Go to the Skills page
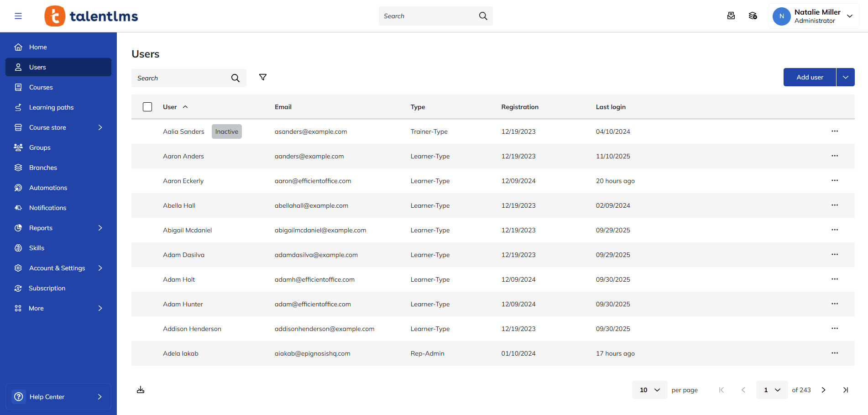Viewport: 868px width, 415px height. (x=36, y=247)
